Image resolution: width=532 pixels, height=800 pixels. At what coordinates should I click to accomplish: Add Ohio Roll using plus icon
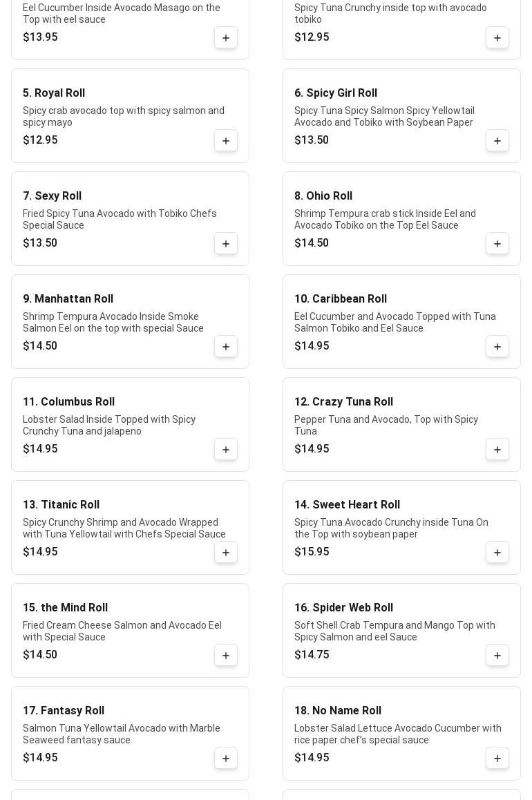497,244
